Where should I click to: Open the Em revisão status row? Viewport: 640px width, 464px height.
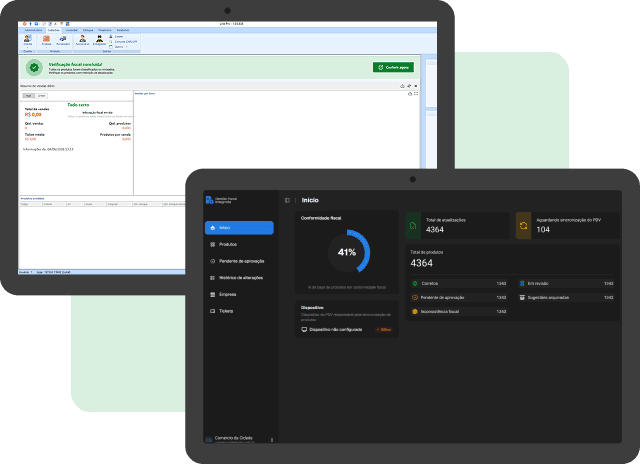566,283
